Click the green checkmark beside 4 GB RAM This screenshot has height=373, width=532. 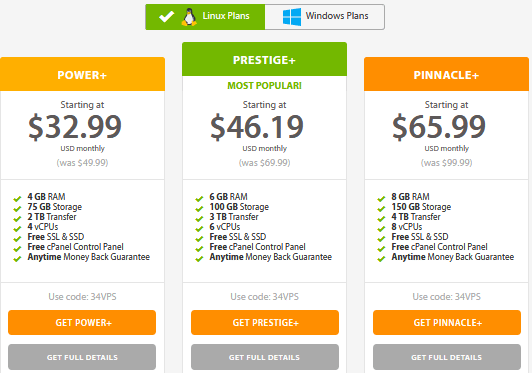tap(17, 199)
